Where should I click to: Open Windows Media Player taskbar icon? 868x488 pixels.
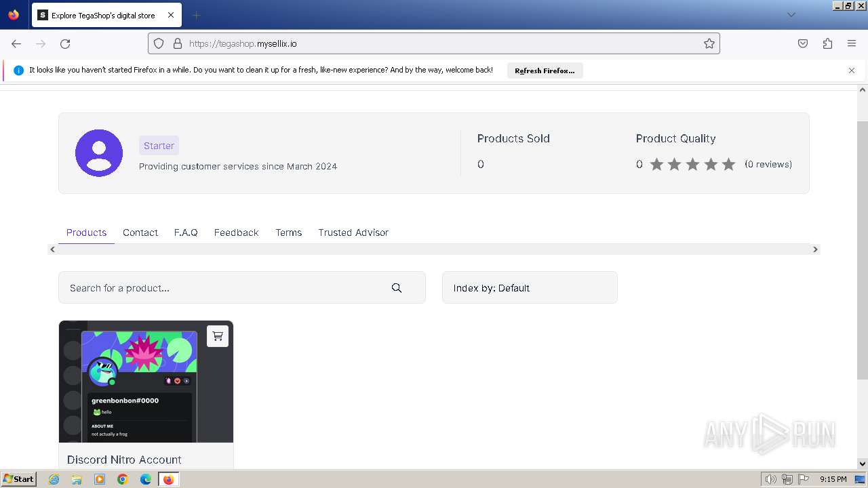click(100, 479)
